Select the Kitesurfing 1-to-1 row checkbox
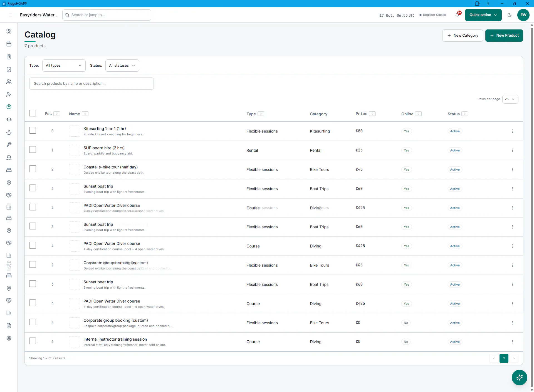Image resolution: width=534 pixels, height=392 pixels. click(33, 130)
